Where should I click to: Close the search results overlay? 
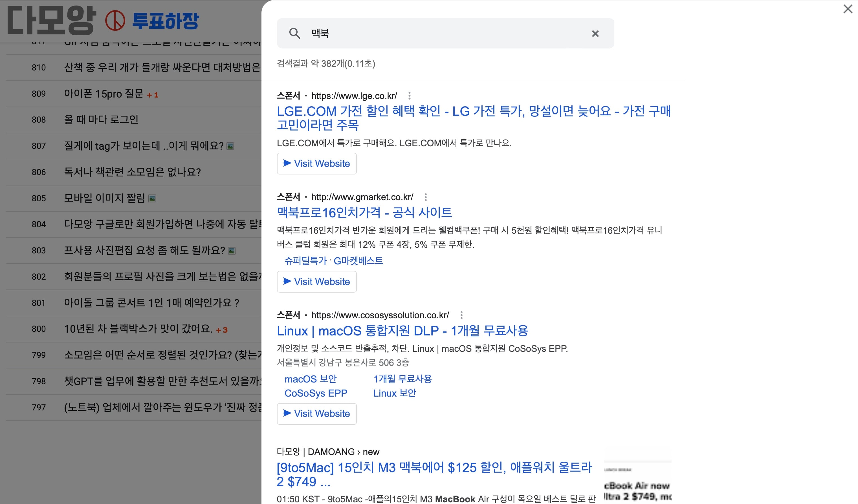[x=848, y=9]
